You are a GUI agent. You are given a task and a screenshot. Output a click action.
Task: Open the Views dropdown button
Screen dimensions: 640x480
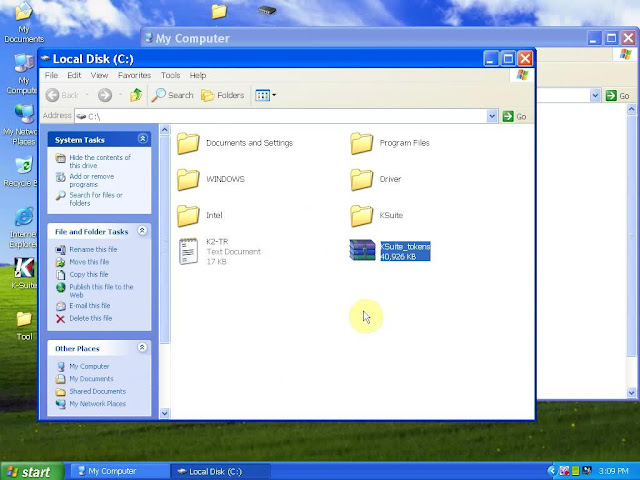pyautogui.click(x=265, y=95)
